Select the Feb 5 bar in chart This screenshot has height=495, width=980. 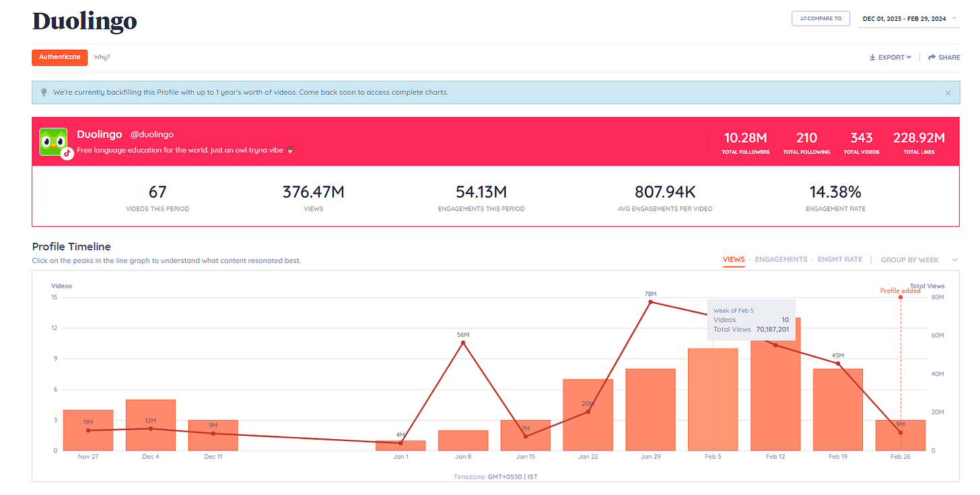point(713,399)
